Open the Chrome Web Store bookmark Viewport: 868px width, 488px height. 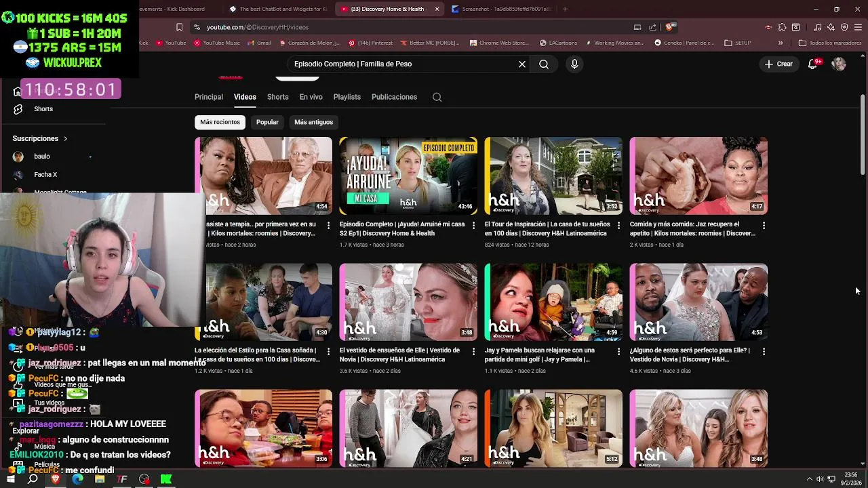click(x=499, y=43)
